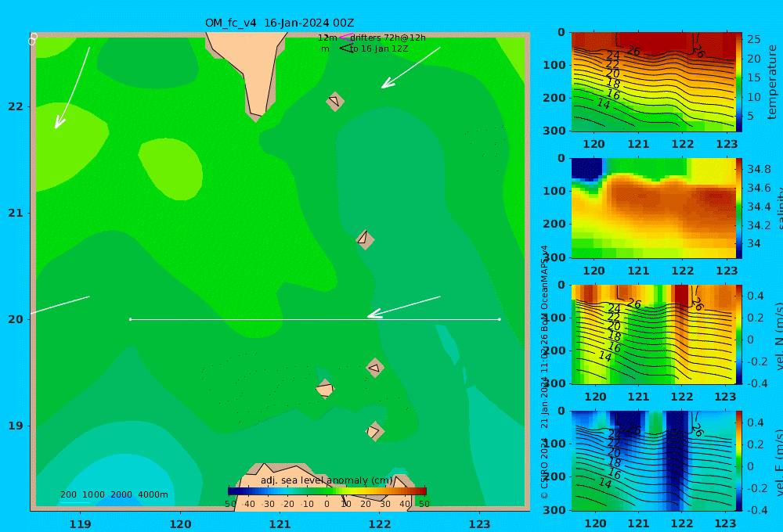
Task: Click the '300' depth tick of the temperature plot
Action: pos(554,131)
